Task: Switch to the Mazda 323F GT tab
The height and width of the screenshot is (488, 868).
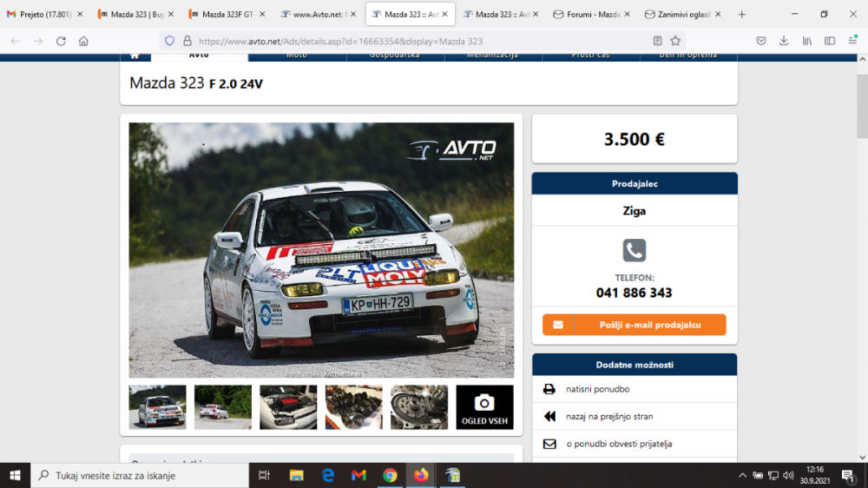Action: click(x=220, y=15)
